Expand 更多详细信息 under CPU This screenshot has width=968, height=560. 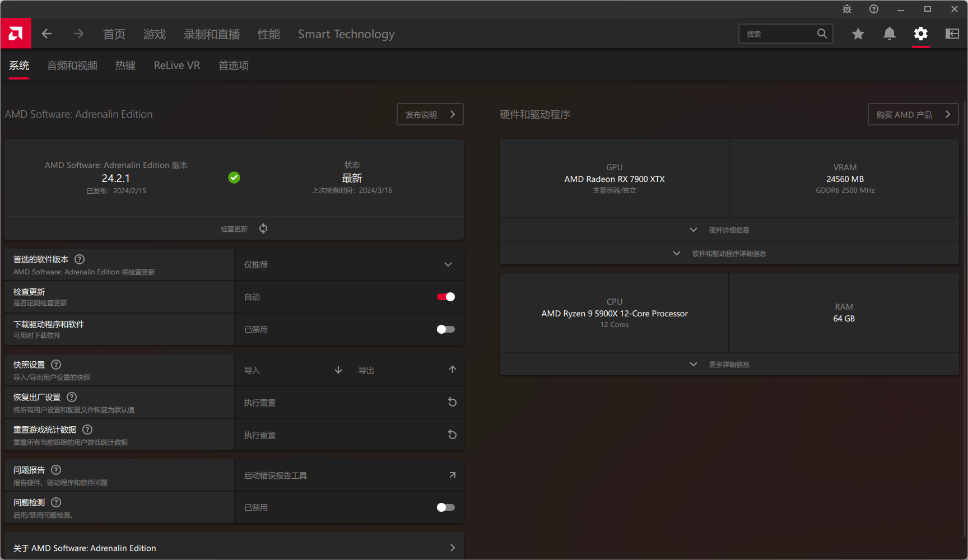click(x=729, y=365)
